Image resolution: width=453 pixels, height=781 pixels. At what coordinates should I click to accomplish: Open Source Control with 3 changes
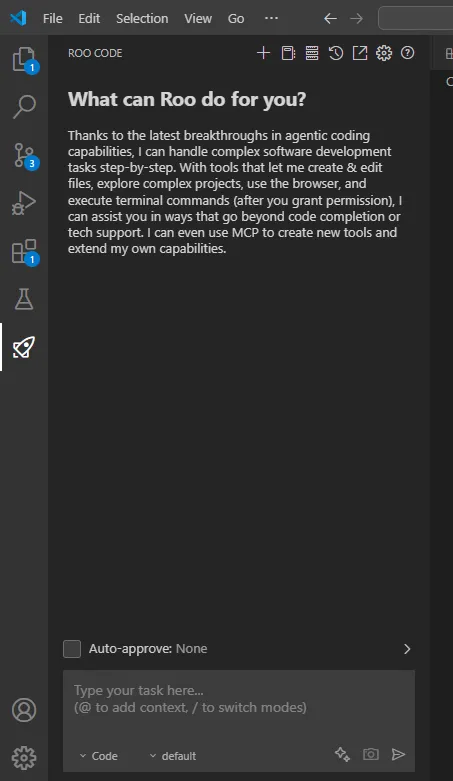pyautogui.click(x=24, y=155)
